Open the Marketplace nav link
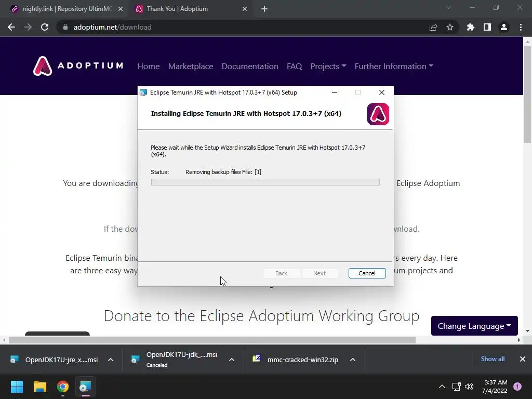This screenshot has width=532, height=399. [x=191, y=66]
